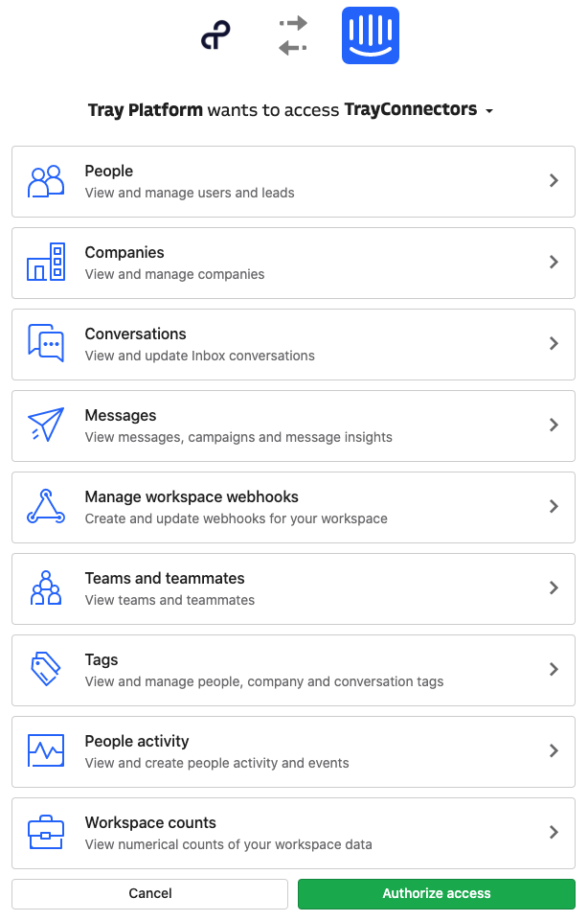Click the Workspace counts briefcase icon

point(46,832)
